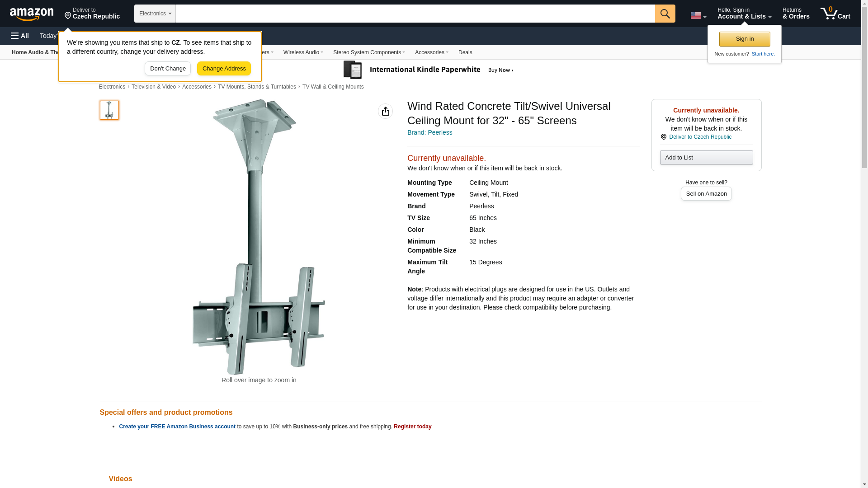Click the US flag language selector
Image resolution: width=868 pixels, height=488 pixels.
click(x=698, y=15)
